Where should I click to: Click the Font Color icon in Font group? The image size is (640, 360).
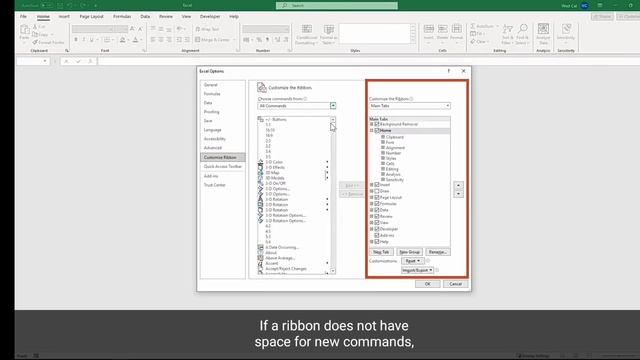click(x=136, y=40)
